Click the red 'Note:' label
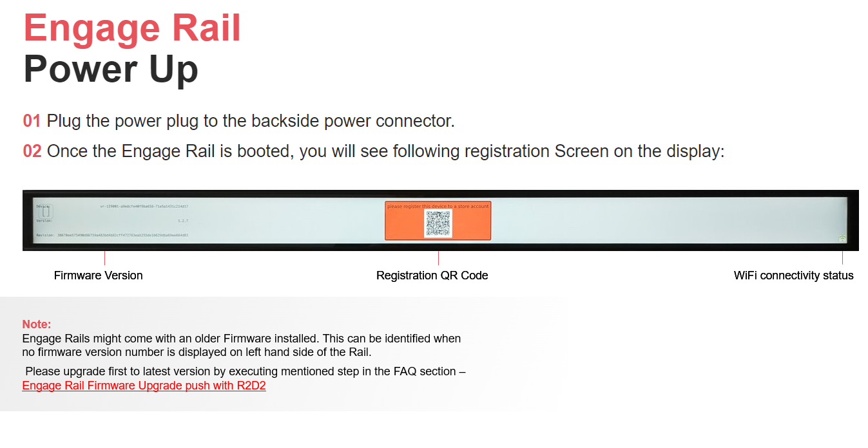 (37, 324)
